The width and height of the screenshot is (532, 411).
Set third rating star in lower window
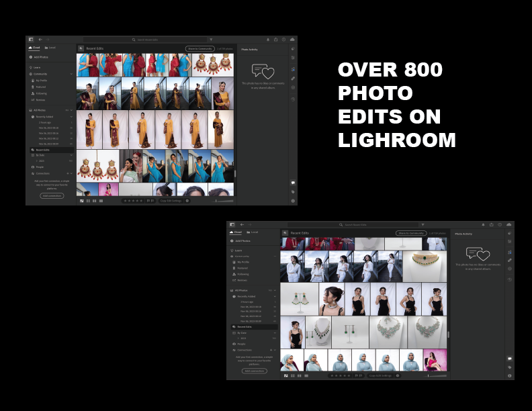(x=341, y=375)
